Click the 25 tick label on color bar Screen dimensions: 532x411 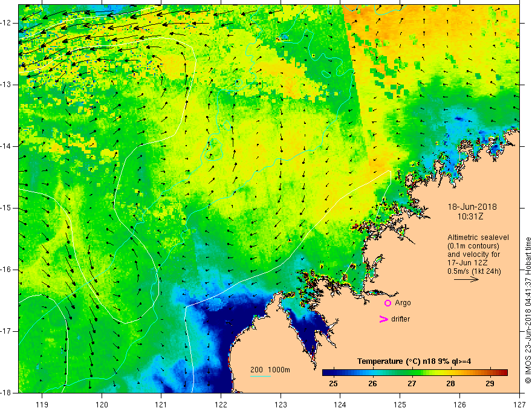pyautogui.click(x=333, y=384)
